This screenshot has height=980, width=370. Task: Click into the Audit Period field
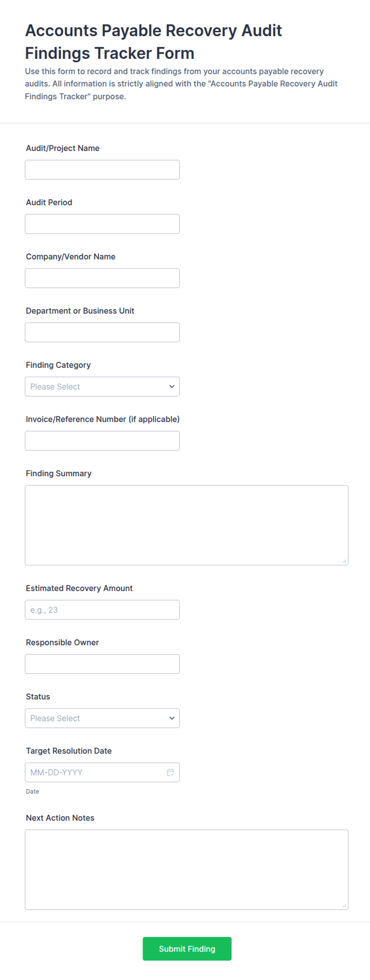pos(102,224)
